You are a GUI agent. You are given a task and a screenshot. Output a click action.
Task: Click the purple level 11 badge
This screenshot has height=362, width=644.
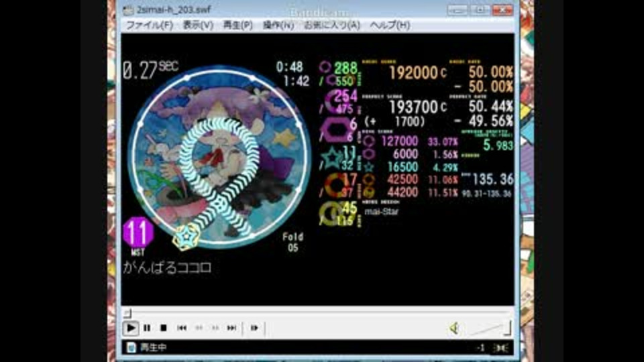138,232
